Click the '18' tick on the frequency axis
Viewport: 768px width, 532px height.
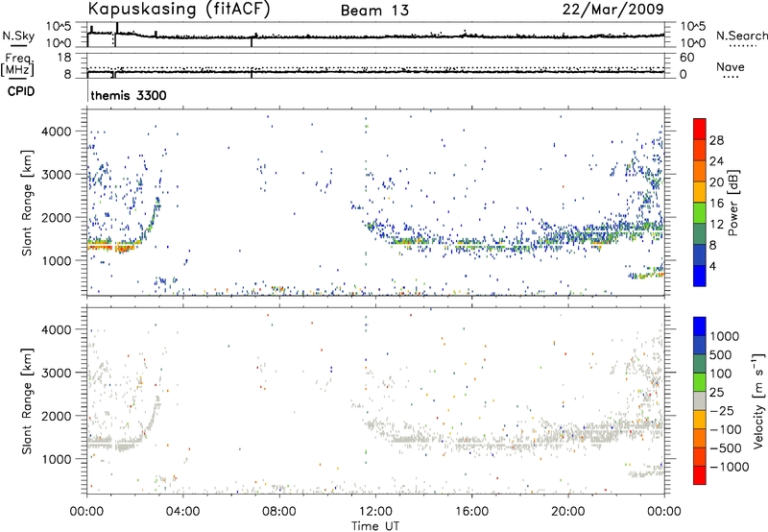[64, 58]
